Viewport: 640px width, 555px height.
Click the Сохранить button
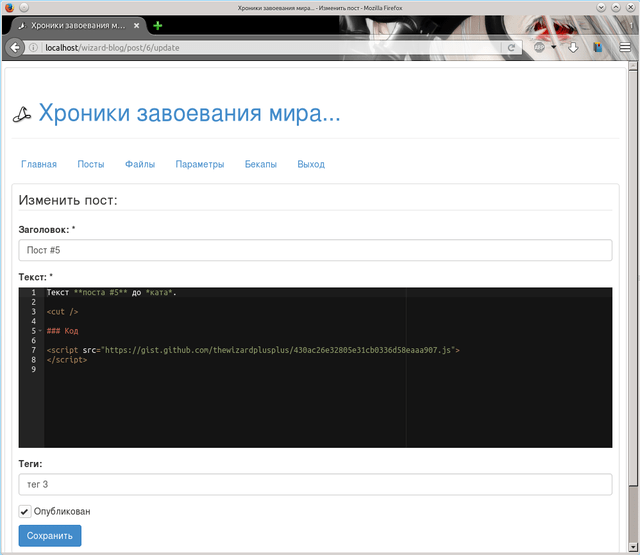pyautogui.click(x=50, y=536)
